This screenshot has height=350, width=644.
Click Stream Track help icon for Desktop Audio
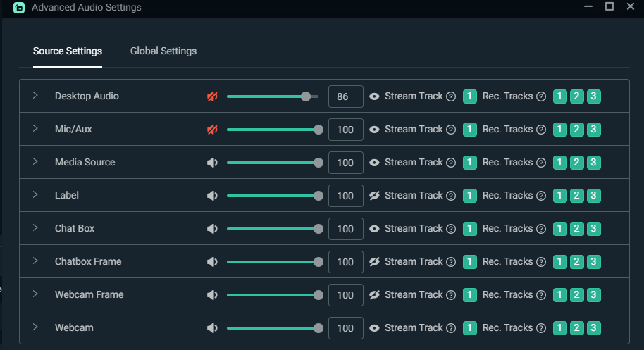pyautogui.click(x=451, y=96)
